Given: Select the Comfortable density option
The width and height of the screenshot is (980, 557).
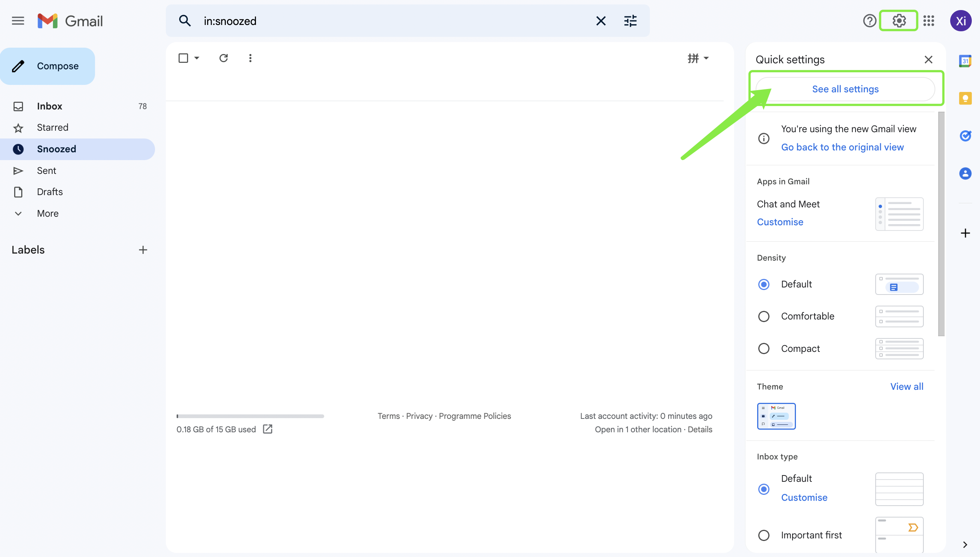Looking at the screenshot, I should click(764, 316).
